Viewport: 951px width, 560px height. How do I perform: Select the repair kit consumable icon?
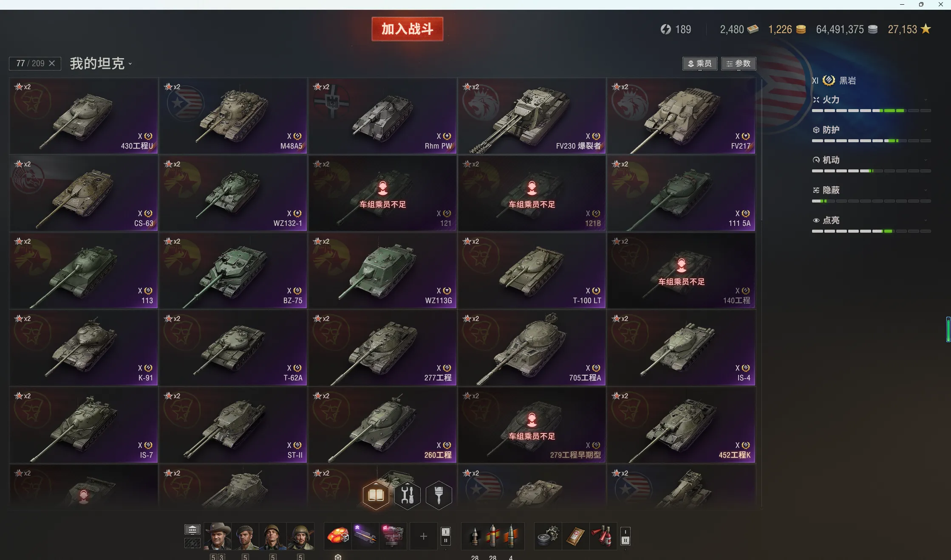pyautogui.click(x=548, y=536)
